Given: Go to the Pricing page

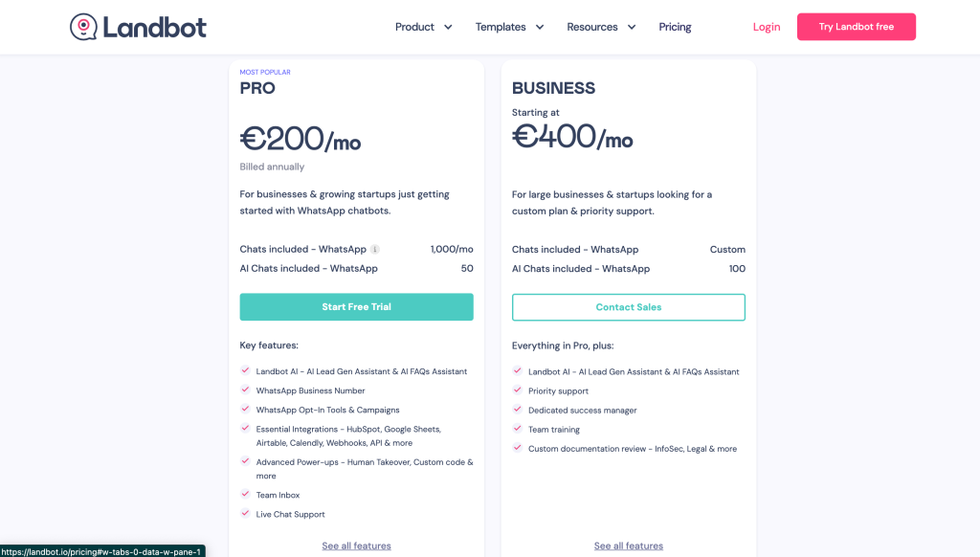Looking at the screenshot, I should (675, 27).
